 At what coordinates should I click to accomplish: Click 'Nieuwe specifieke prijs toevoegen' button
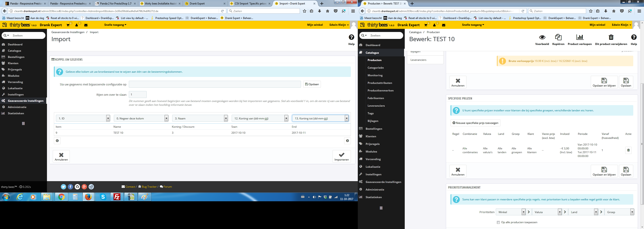point(475,123)
